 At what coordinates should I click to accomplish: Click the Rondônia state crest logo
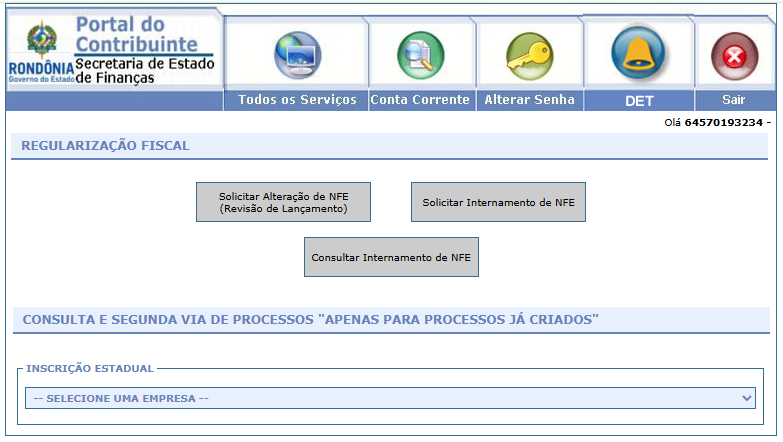click(41, 43)
